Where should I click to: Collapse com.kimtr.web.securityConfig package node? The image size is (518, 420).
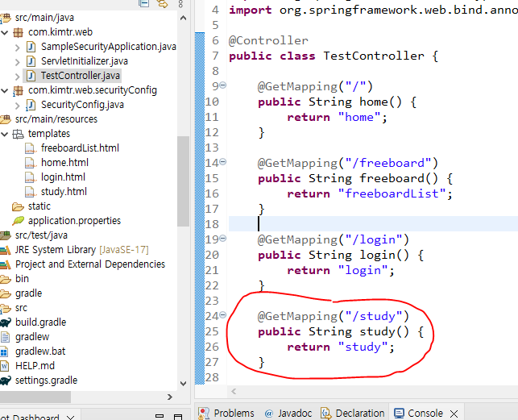coord(5,90)
